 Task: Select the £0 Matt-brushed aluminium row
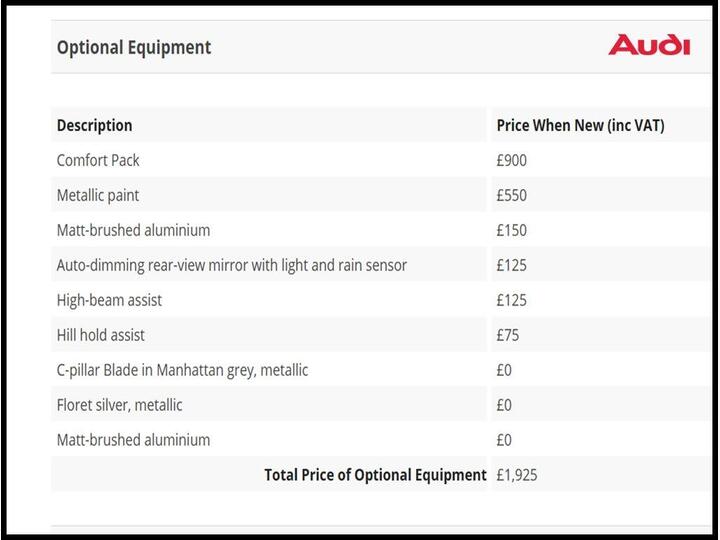pyautogui.click(x=133, y=440)
